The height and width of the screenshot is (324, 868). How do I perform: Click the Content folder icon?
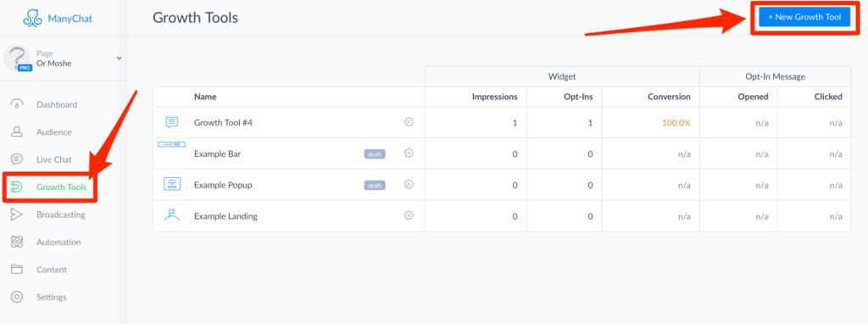(x=17, y=270)
